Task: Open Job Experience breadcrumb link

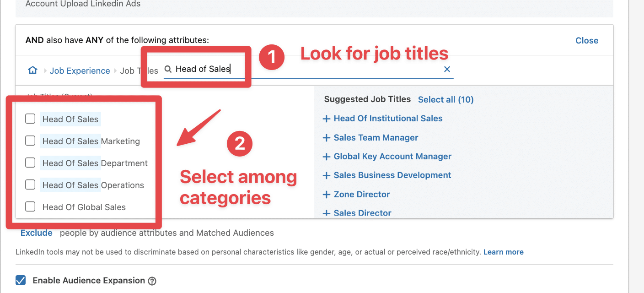Action: (x=80, y=71)
